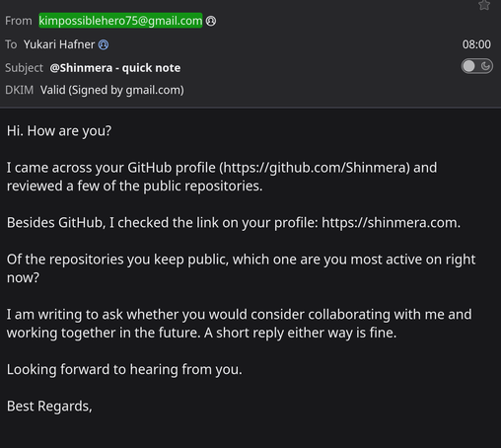
Task: Toggle the dark message mode switch
Action: (x=476, y=66)
